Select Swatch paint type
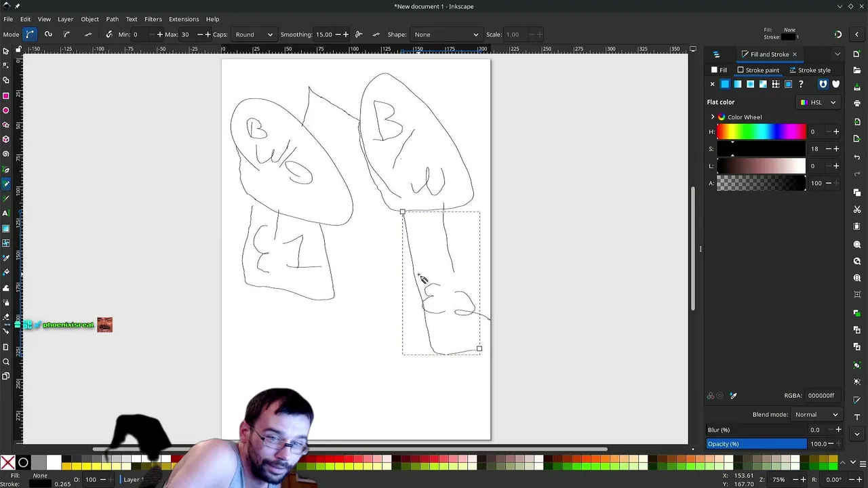The width and height of the screenshot is (868, 488). [788, 84]
